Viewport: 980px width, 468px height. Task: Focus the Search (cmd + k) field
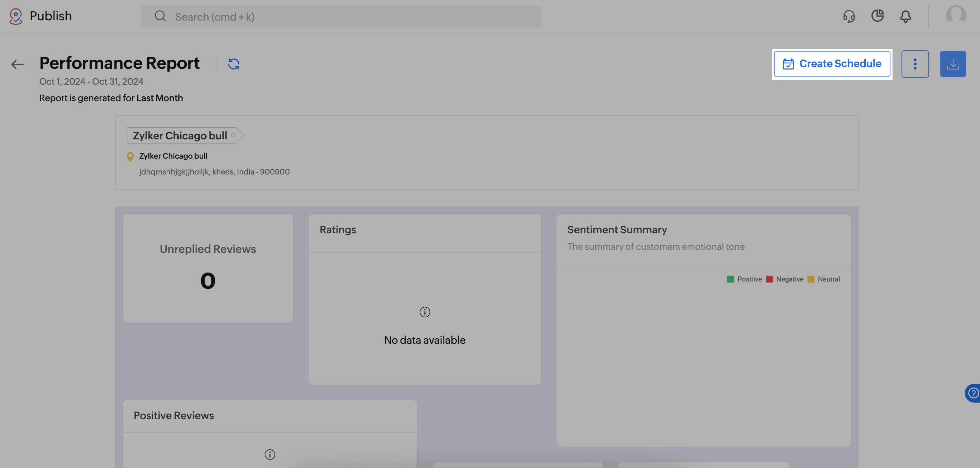click(341, 17)
